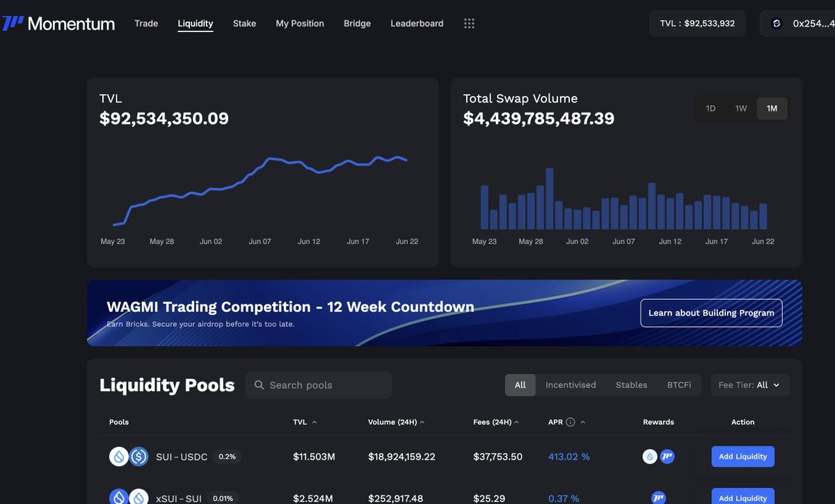Click the $18,924,159.22 volume cell
835x504 pixels.
point(401,457)
